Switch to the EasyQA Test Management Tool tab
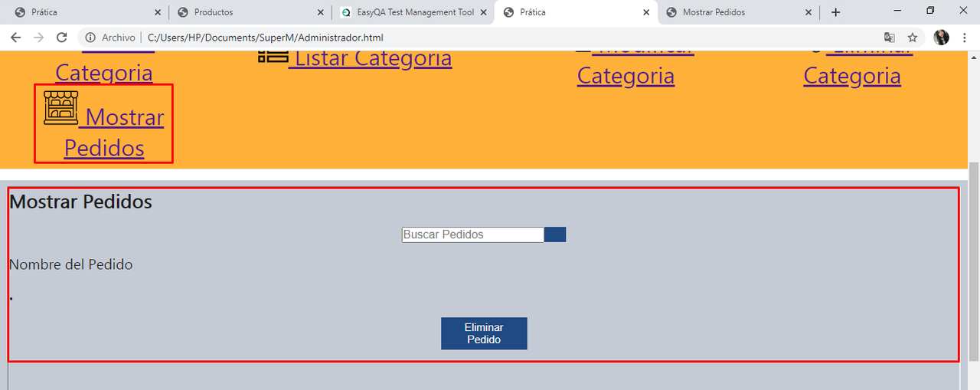Screen dimensions: 980x390 [412, 12]
